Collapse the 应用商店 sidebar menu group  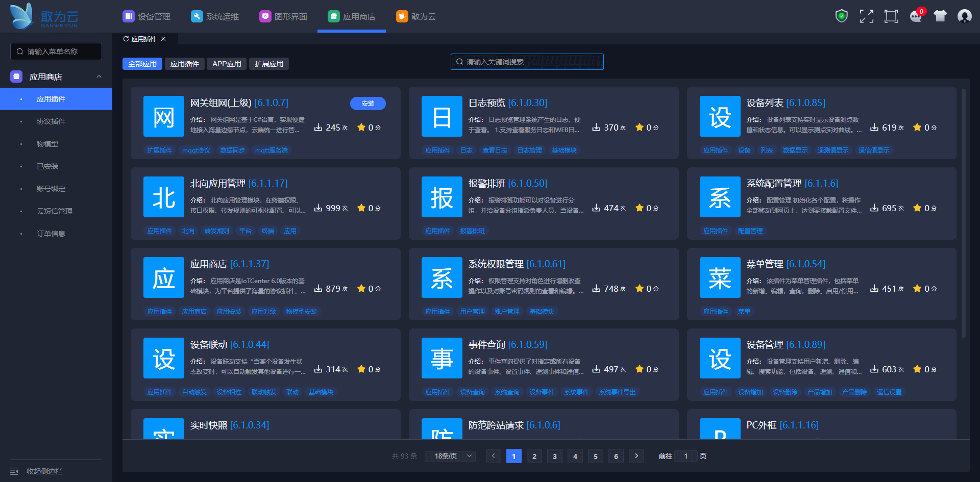click(x=99, y=77)
